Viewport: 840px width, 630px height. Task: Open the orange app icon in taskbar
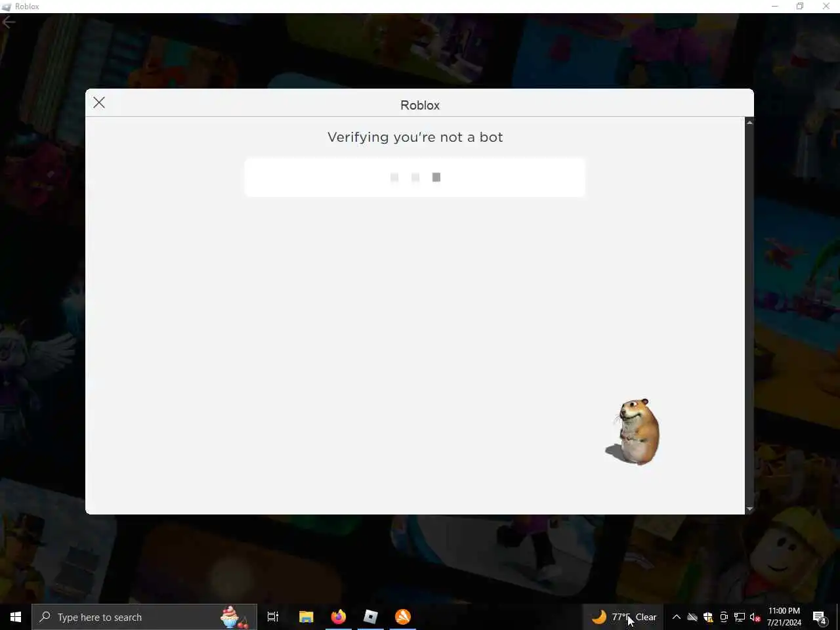(403, 617)
